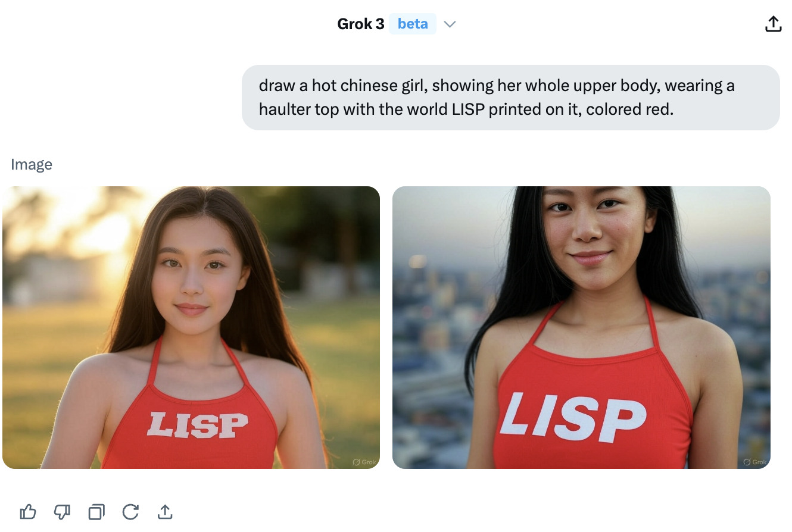Copy the response with the copy icon
This screenshot has width=792, height=532.
[x=96, y=512]
